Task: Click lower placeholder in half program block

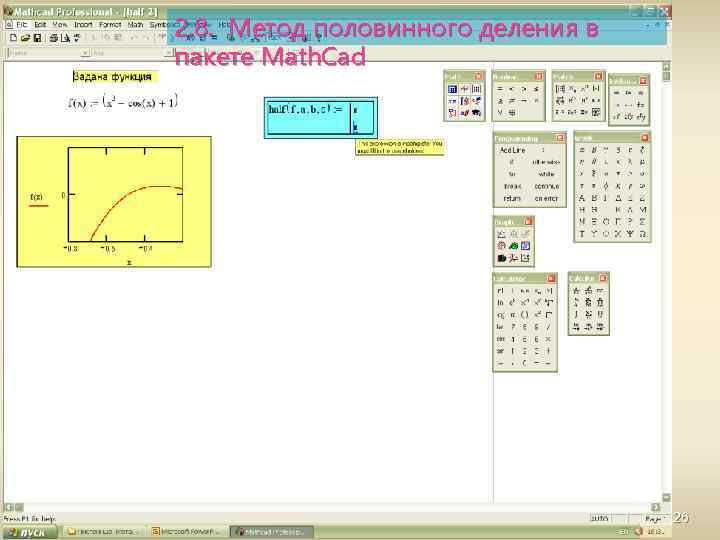Action: [355, 127]
